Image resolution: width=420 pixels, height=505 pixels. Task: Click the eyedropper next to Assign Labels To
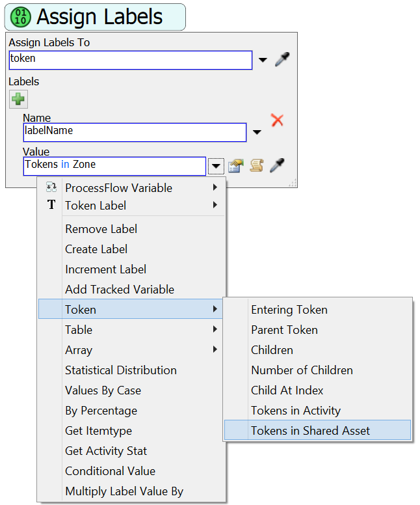click(x=282, y=60)
